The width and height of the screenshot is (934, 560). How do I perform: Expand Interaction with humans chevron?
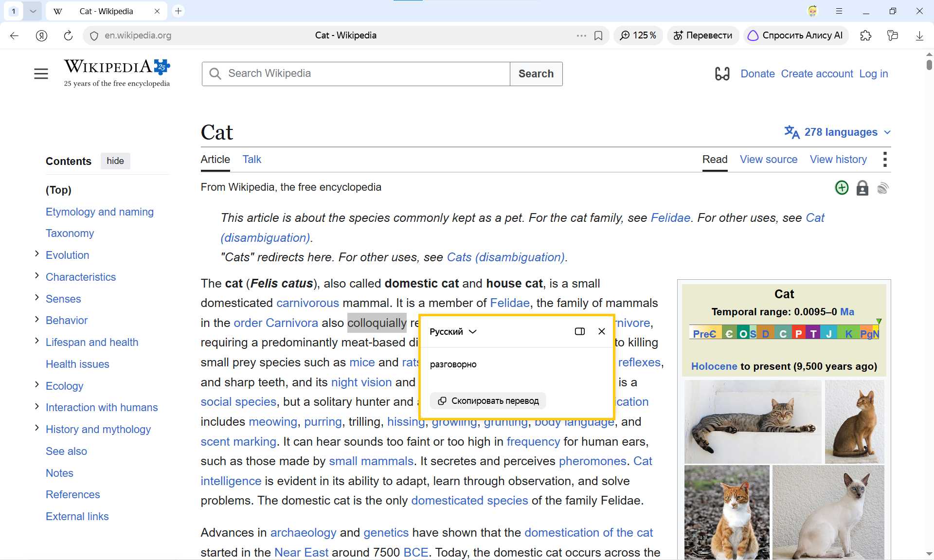point(36,406)
